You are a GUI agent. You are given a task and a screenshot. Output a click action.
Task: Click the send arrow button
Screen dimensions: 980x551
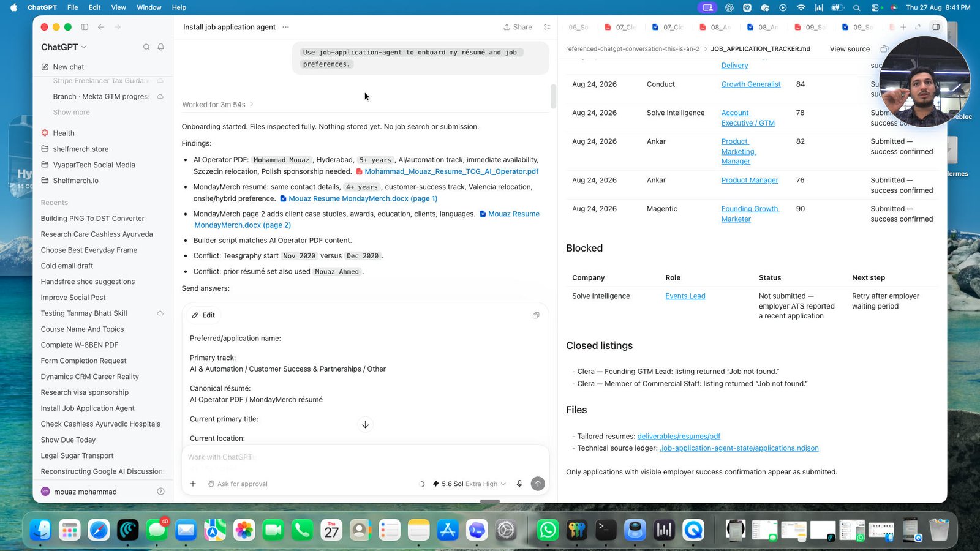(x=538, y=484)
